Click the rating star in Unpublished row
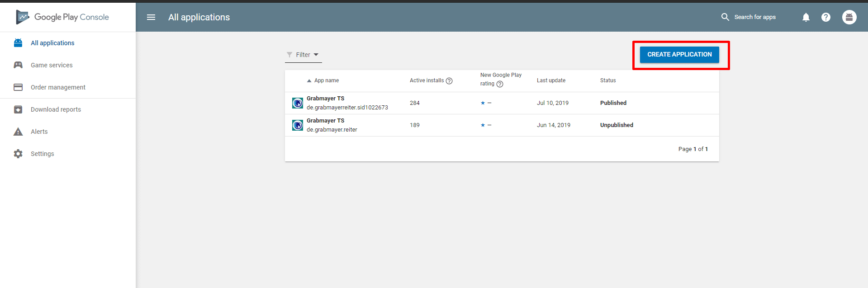 483,125
